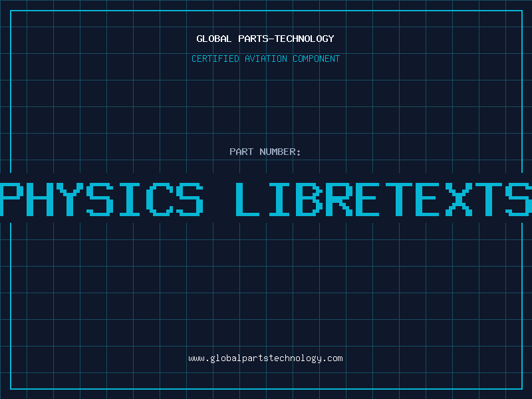Select the CERTIFIED AVIATION COMPONENT subtitle
Screen dimensions: 532x399
(x=265, y=59)
